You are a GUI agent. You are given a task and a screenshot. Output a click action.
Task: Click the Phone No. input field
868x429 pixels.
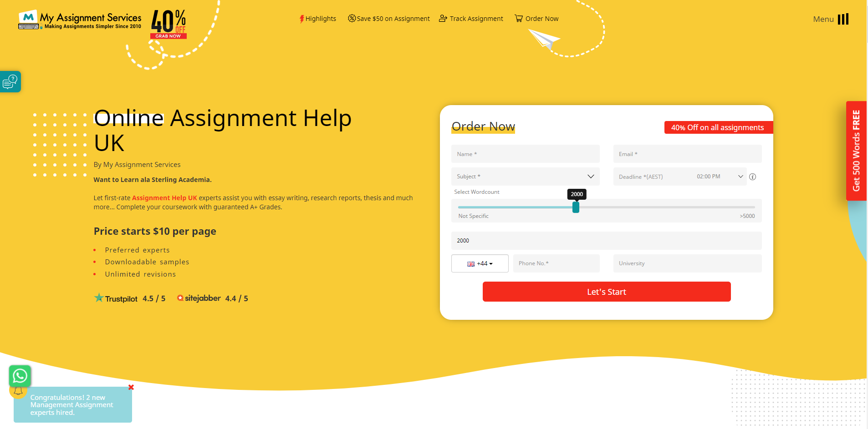557,263
